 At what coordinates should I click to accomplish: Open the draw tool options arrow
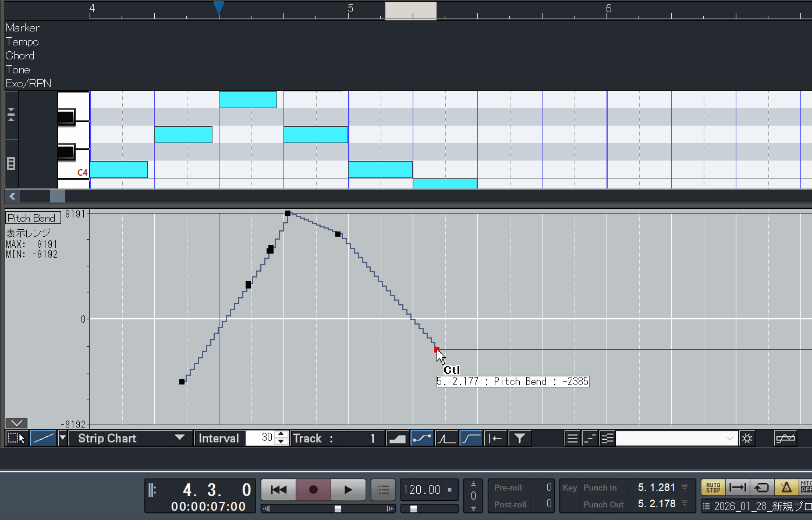62,439
